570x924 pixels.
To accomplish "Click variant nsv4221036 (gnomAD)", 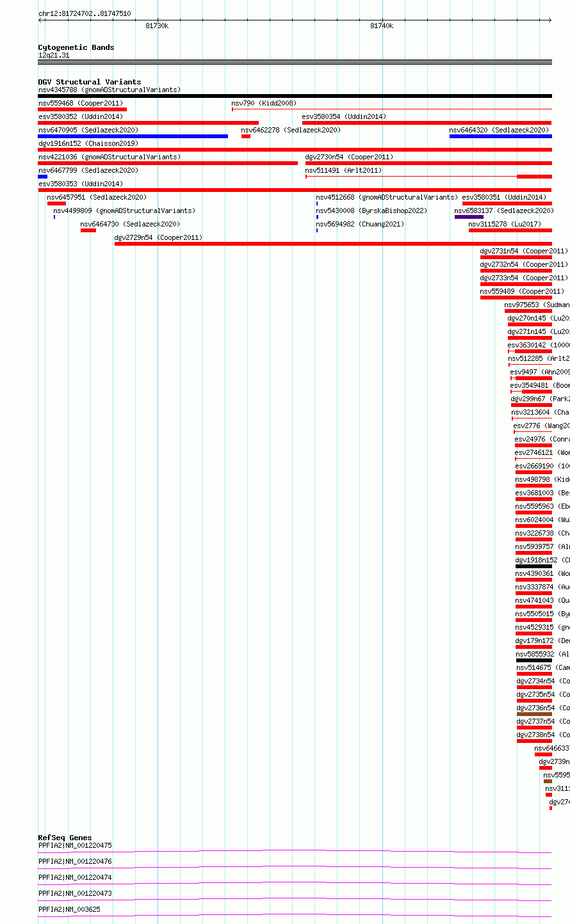I will point(110,157).
